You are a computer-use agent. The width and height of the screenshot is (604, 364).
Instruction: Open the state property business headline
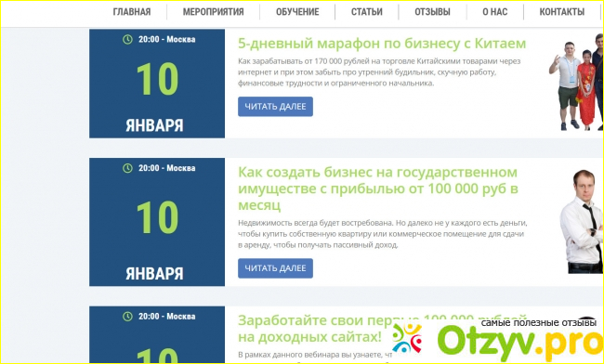[x=378, y=188]
